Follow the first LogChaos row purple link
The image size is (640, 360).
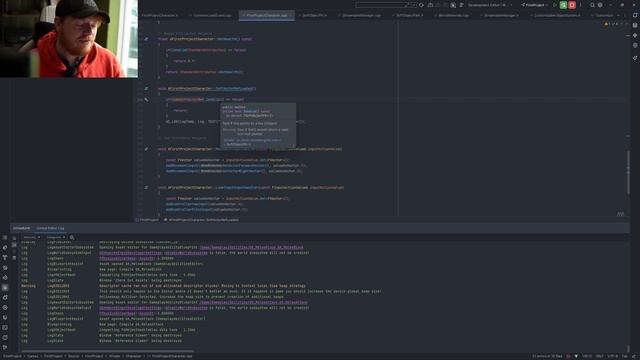127,258
